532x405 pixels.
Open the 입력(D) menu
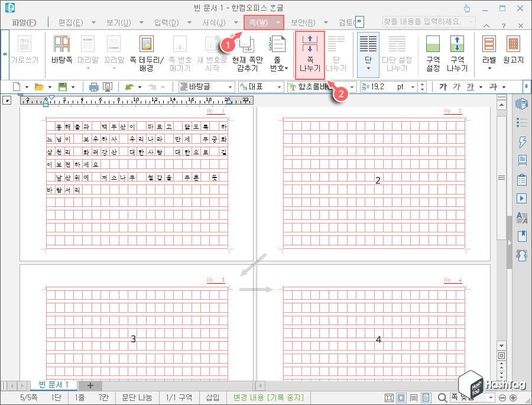166,22
